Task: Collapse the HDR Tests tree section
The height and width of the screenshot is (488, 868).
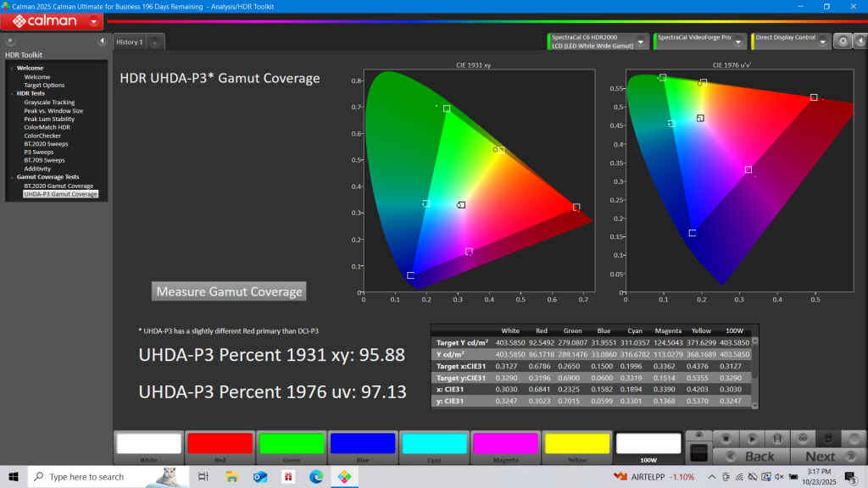Action: 13,93
